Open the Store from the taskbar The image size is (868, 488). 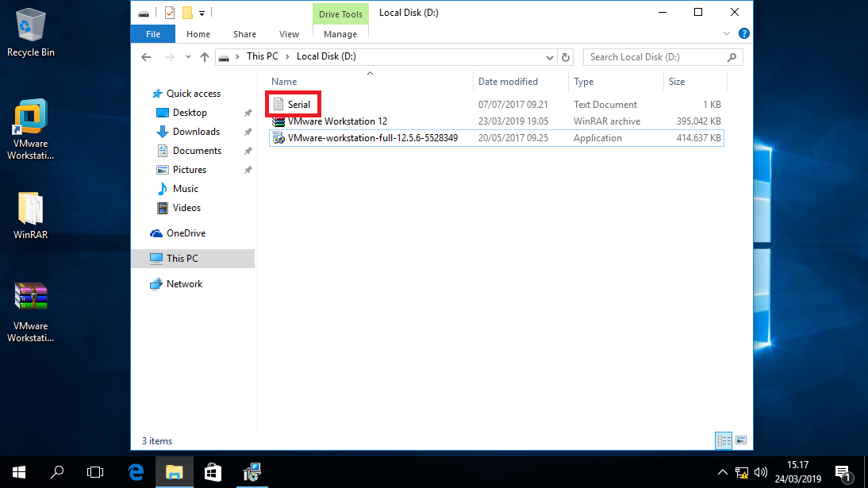click(213, 472)
